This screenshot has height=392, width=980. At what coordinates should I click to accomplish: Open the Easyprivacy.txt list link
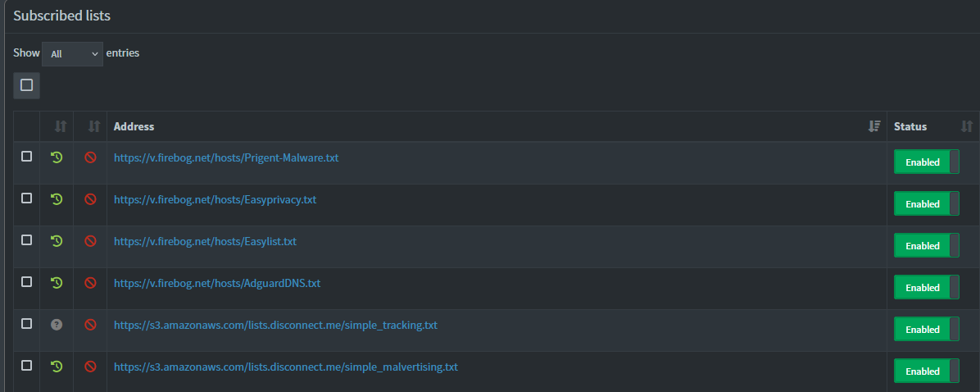click(x=215, y=199)
